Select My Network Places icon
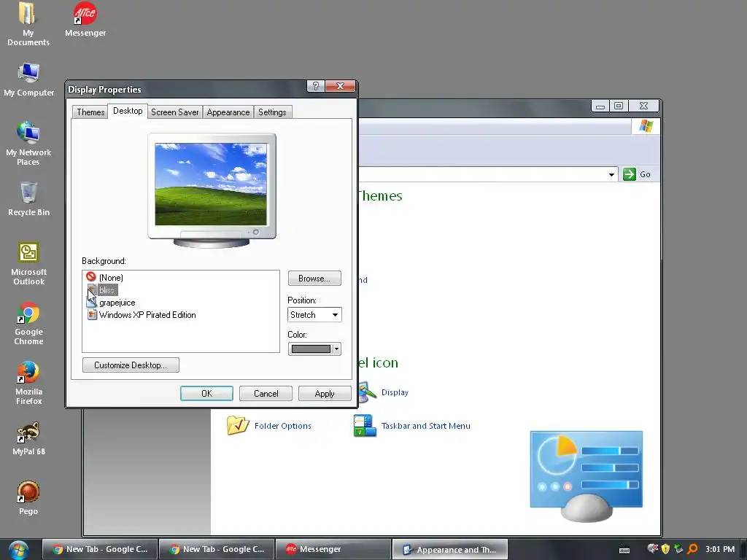Viewport: 747px width, 560px height. point(28,144)
